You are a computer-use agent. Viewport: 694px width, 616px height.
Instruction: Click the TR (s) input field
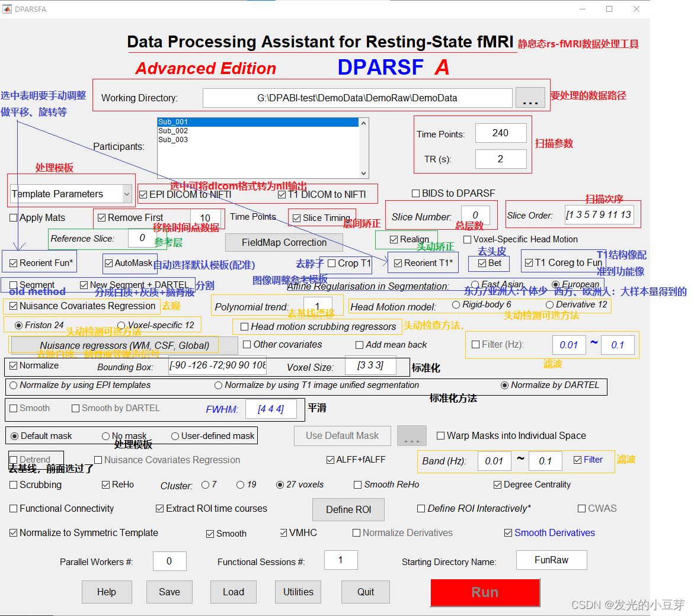click(x=501, y=159)
